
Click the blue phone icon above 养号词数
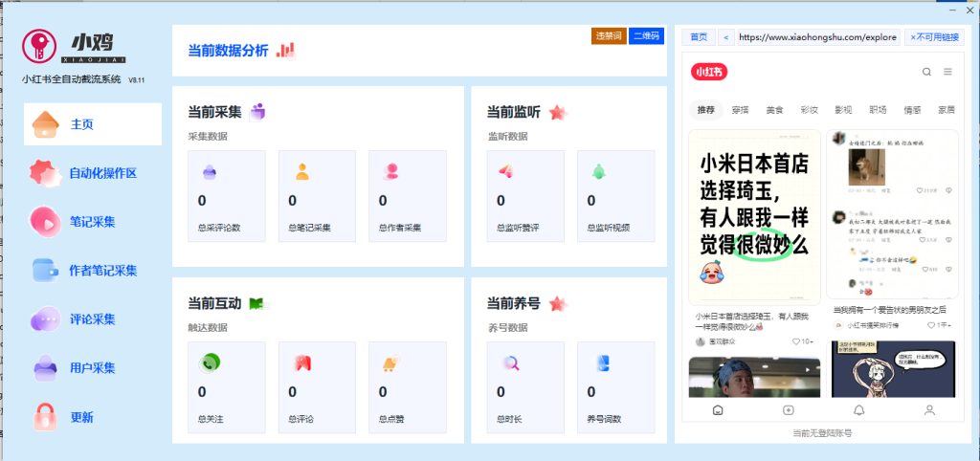[603, 362]
